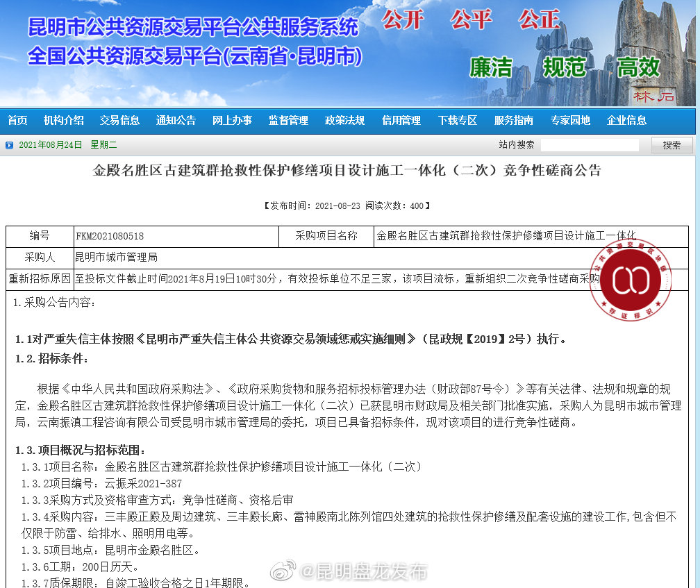Click the announcement title about 金殿名胜区 project
700x588 pixels.
[x=350, y=170]
